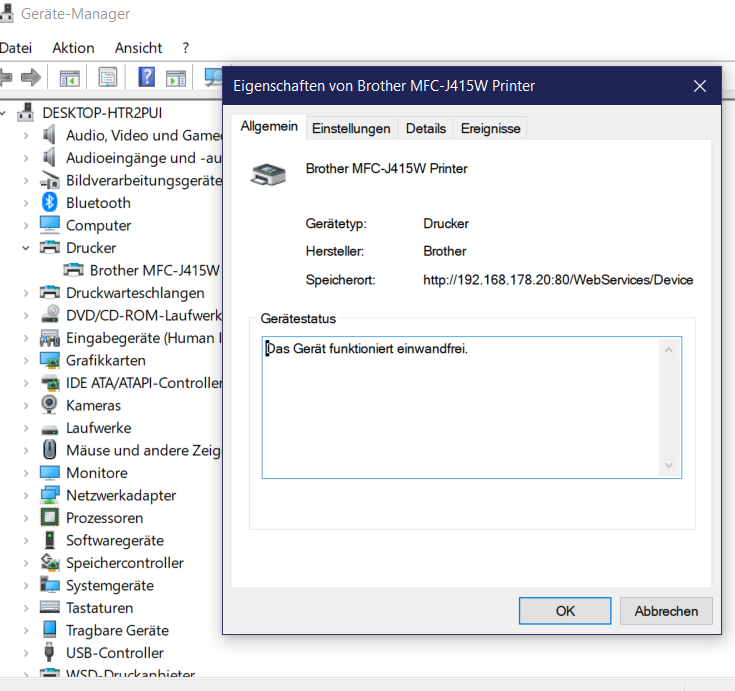Close the printer properties dialog
Viewport: 735px width, 691px height.
700,86
